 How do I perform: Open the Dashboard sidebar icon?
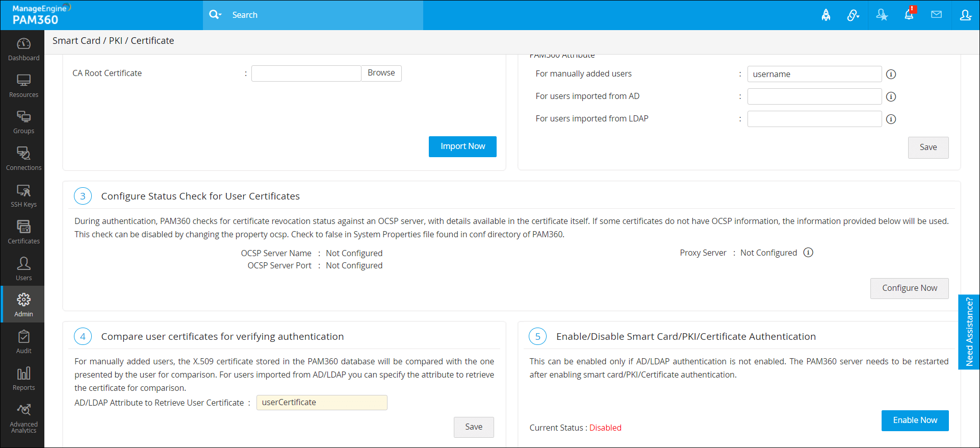tap(23, 49)
